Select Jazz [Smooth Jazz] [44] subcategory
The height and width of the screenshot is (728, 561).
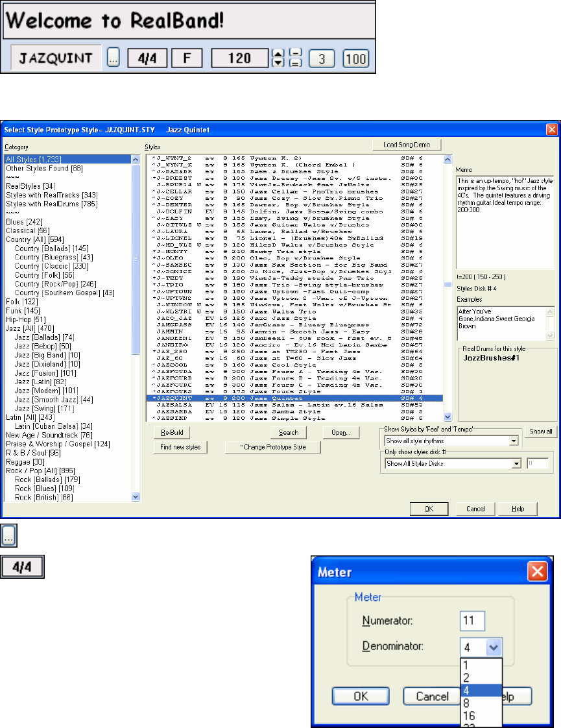point(54,400)
